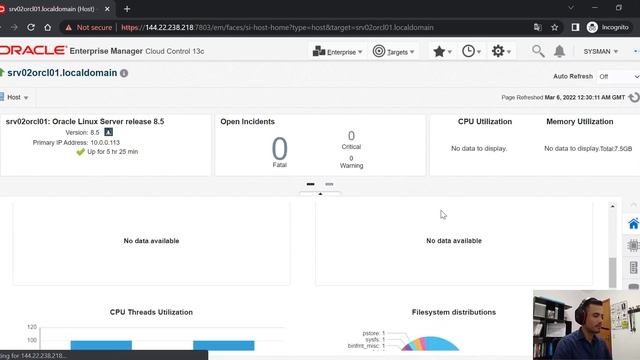640x360 pixels.
Task: Click the CPU Utilization heading
Action: coord(485,122)
